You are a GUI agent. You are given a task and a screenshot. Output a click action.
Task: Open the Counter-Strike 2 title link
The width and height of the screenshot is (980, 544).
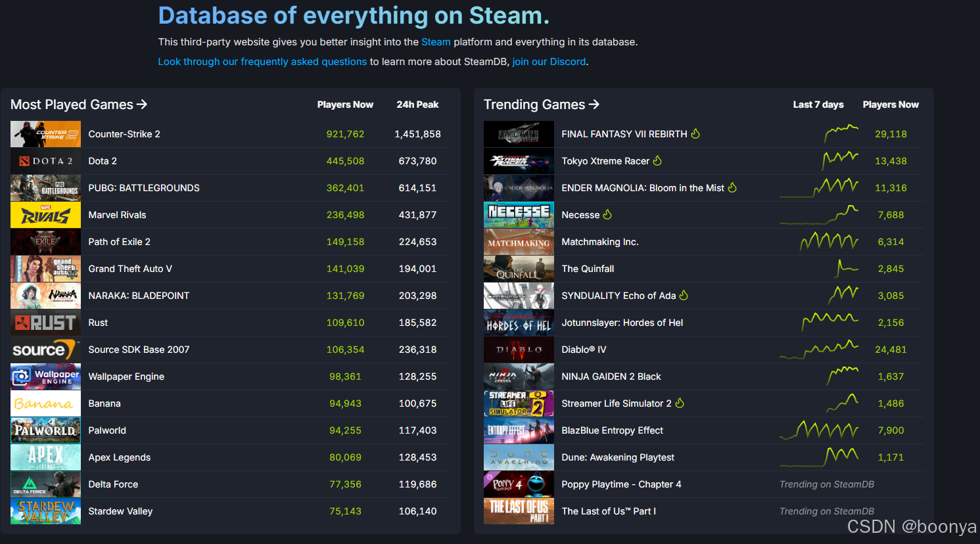[124, 134]
